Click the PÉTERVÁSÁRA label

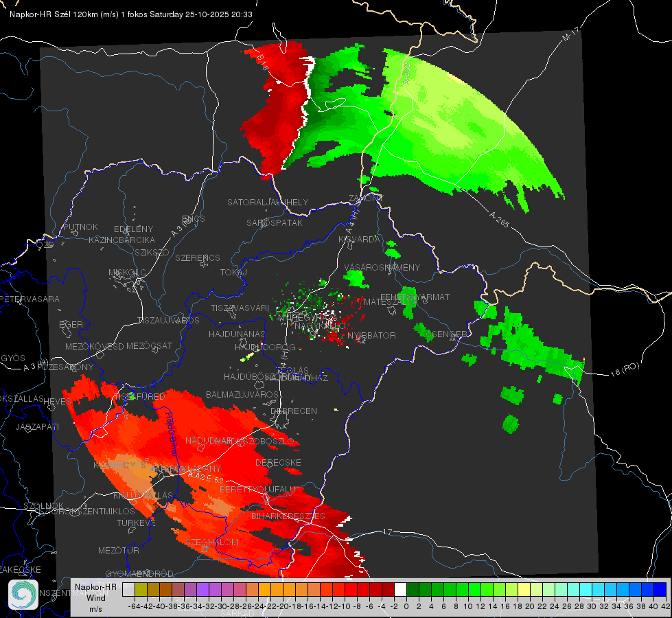[30, 299]
